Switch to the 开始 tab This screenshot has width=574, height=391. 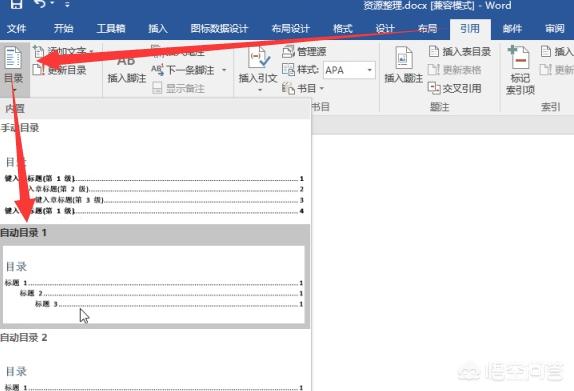63,29
